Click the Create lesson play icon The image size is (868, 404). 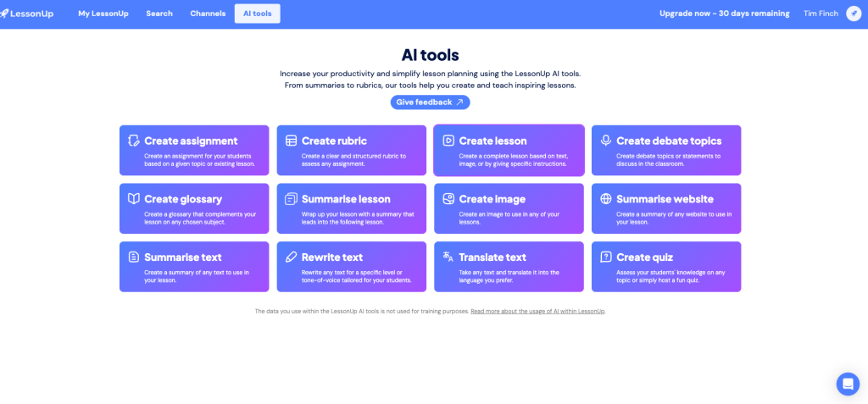point(448,141)
